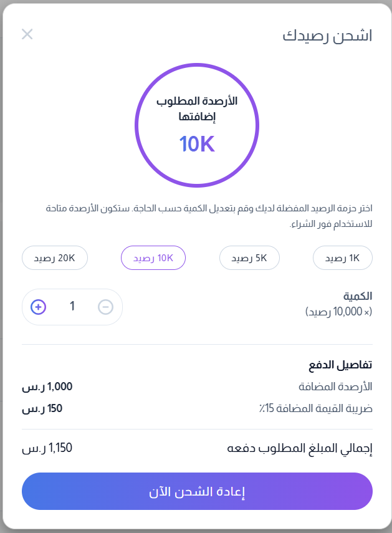Click the 150 ر.س tax amount
Screen dimensions: 392x533
point(42,408)
